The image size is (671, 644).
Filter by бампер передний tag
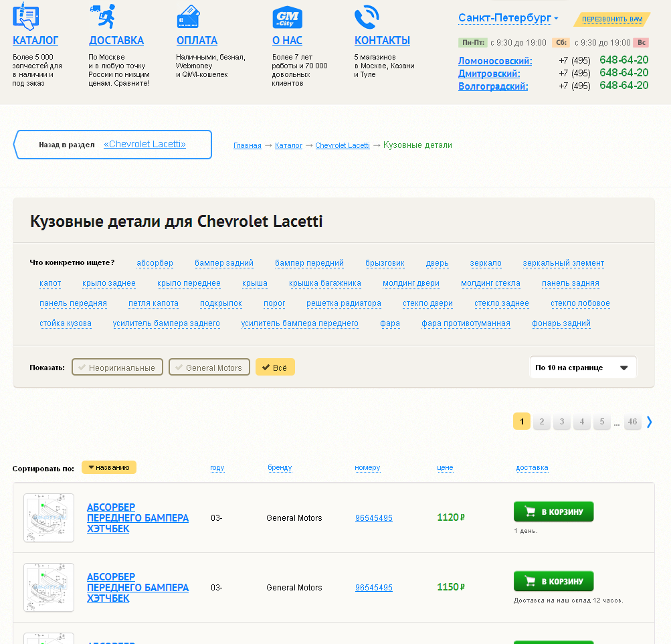coord(309,263)
